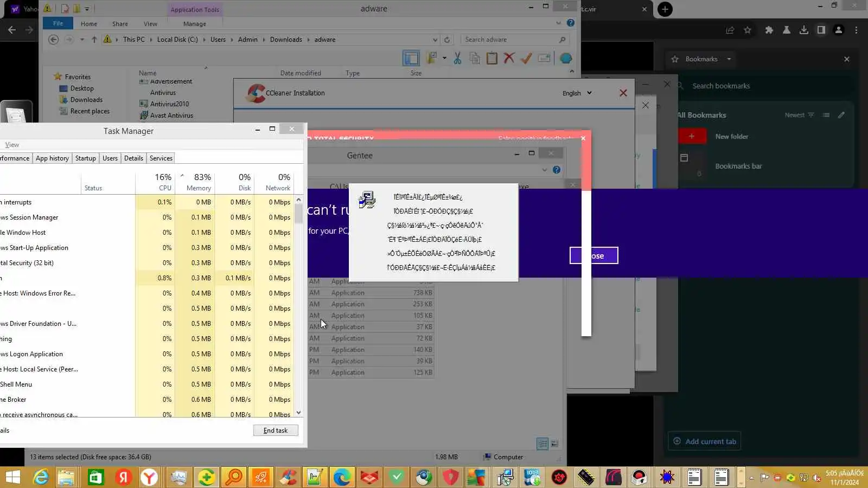Click the End task button
This screenshot has height=488, width=868.
pyautogui.click(x=276, y=431)
